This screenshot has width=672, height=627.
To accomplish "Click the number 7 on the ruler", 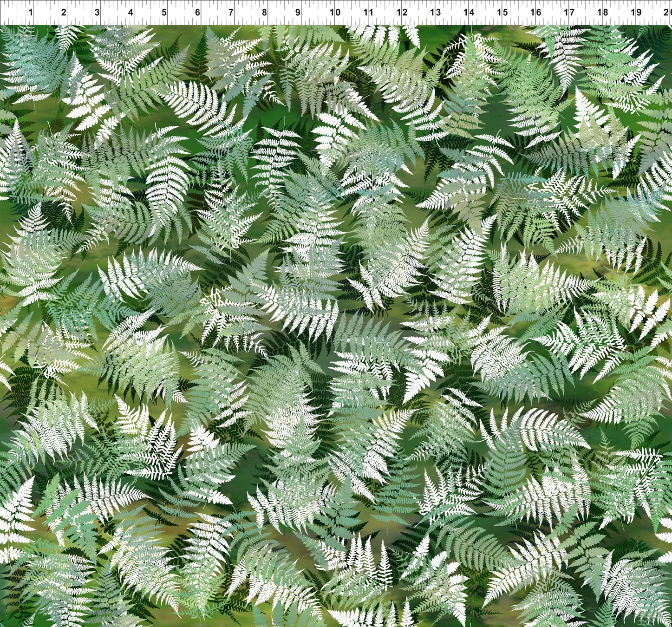I will pyautogui.click(x=231, y=13).
